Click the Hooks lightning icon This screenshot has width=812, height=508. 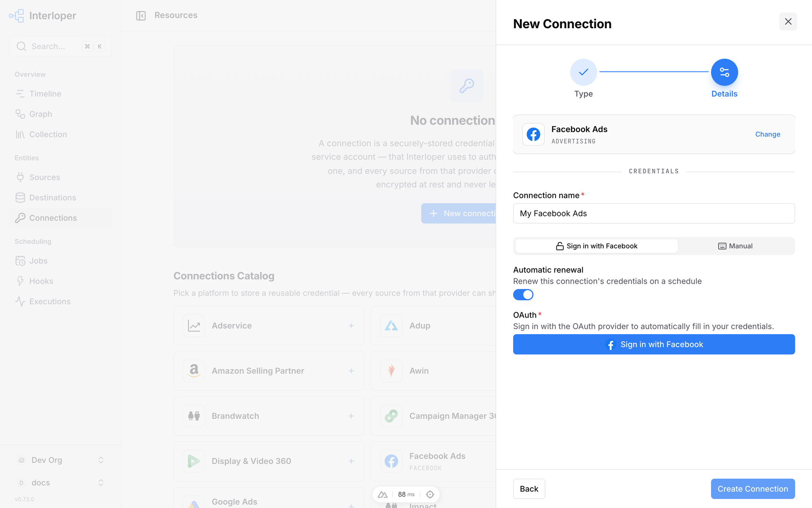[x=20, y=281]
